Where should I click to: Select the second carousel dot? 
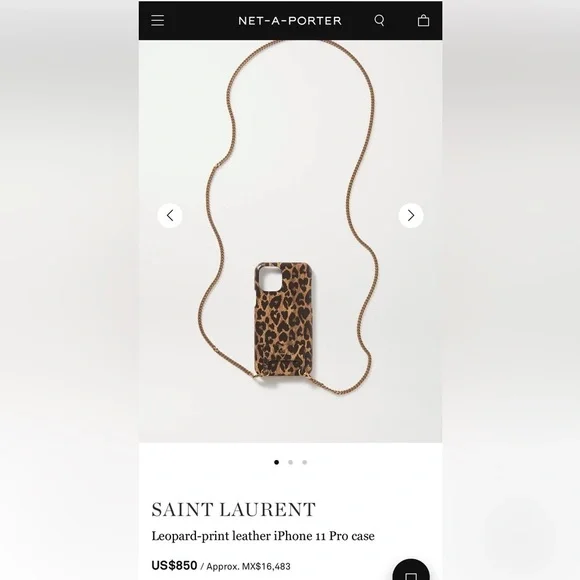tap(290, 462)
